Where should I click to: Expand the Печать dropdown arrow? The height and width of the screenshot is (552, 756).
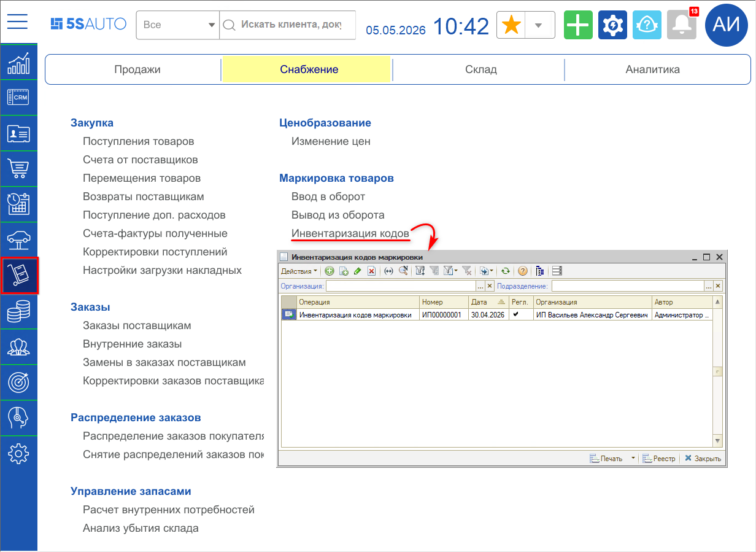[x=633, y=459]
